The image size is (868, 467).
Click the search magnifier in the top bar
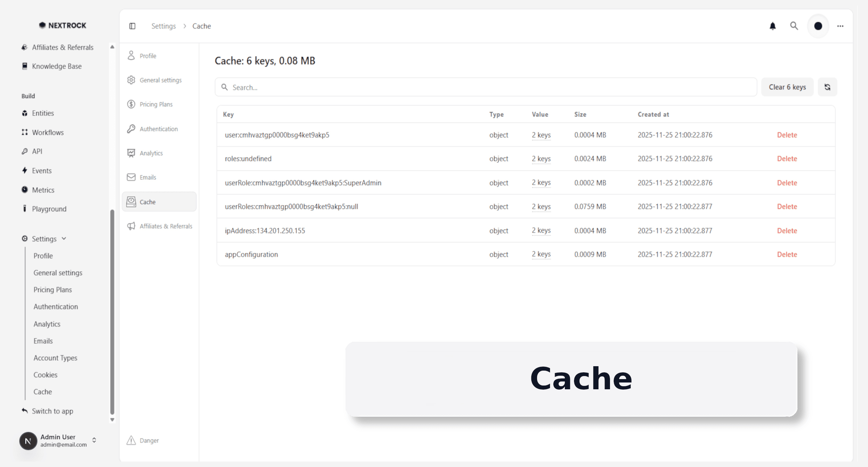[794, 26]
